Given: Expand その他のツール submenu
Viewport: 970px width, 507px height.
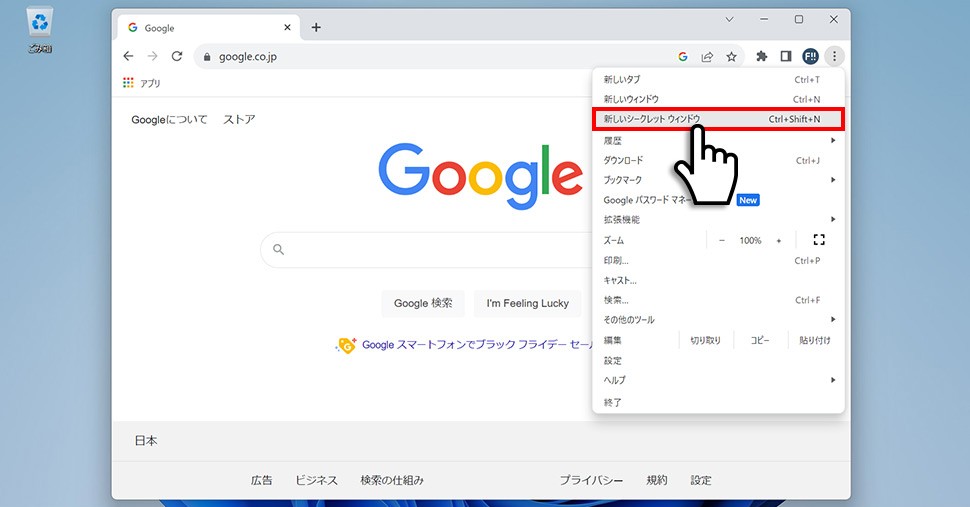Looking at the screenshot, I should [x=718, y=320].
